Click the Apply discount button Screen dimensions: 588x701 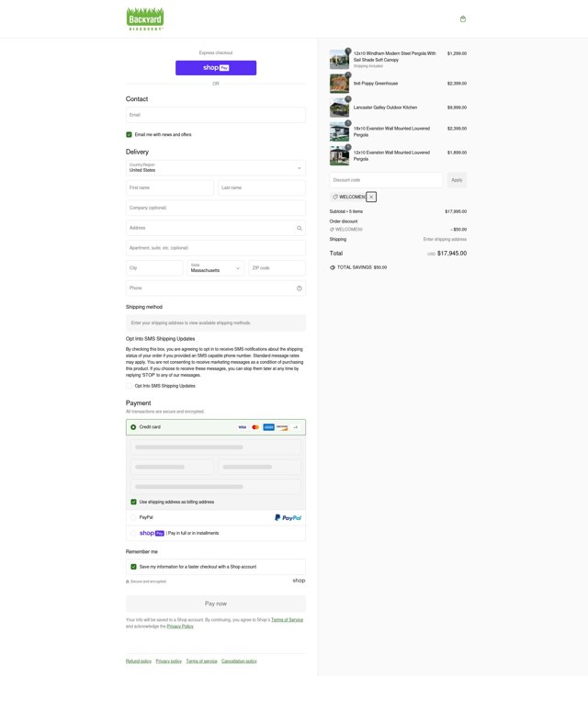coord(457,180)
